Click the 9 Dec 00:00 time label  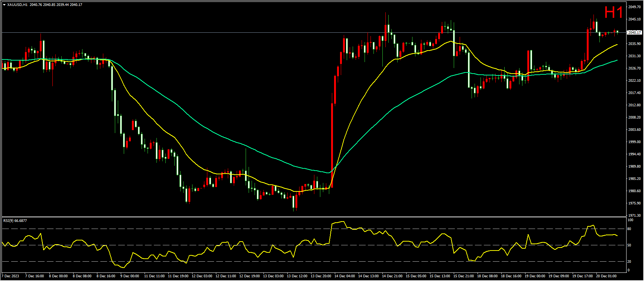pyautogui.click(x=130, y=276)
